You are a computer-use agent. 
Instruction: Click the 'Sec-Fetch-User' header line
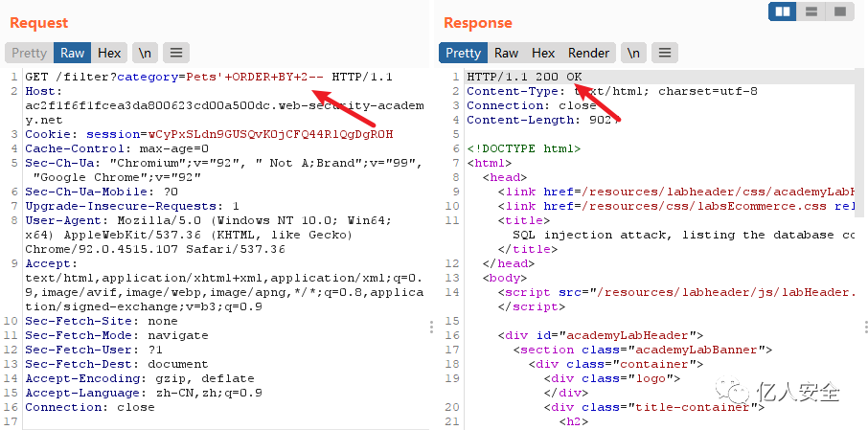94,351
